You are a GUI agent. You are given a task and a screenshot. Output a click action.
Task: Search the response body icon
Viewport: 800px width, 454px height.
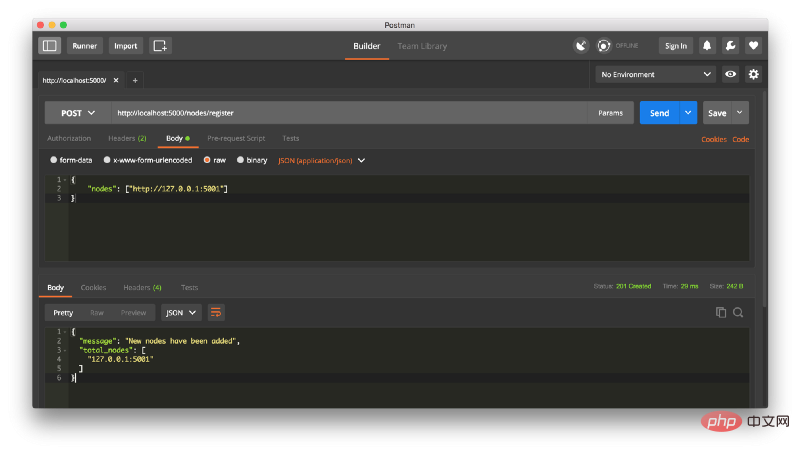coord(738,312)
